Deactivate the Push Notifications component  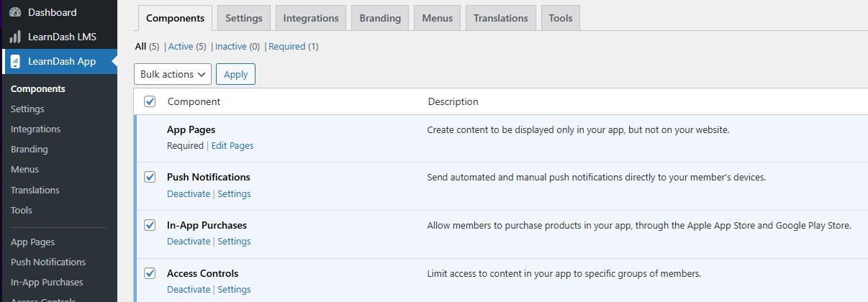coord(189,193)
